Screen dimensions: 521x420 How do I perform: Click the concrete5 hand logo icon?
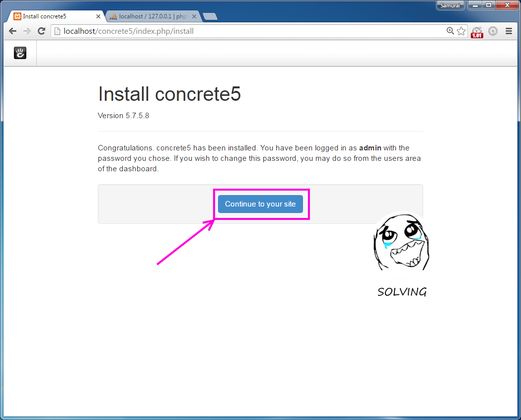pos(20,53)
